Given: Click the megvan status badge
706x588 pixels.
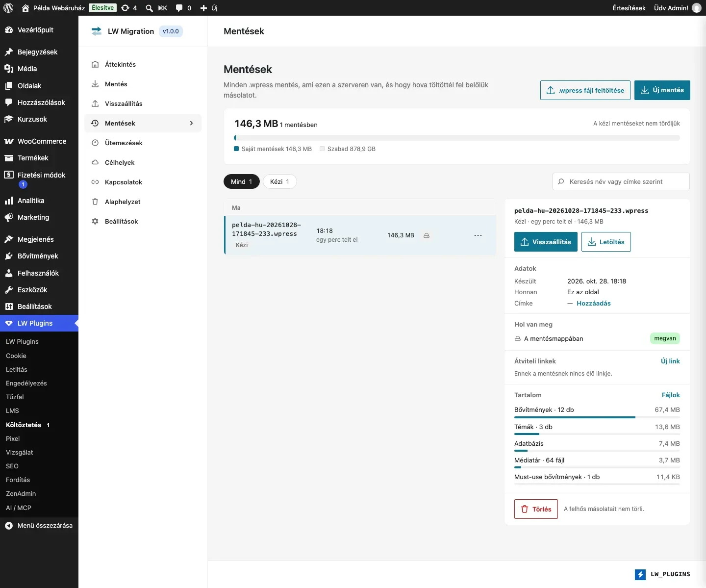Looking at the screenshot, I should (x=665, y=338).
